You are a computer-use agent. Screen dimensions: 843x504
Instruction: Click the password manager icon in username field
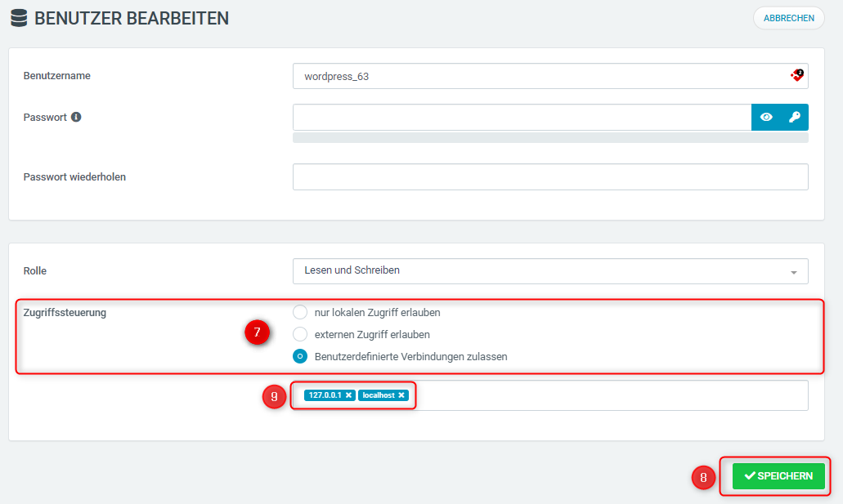(x=796, y=75)
